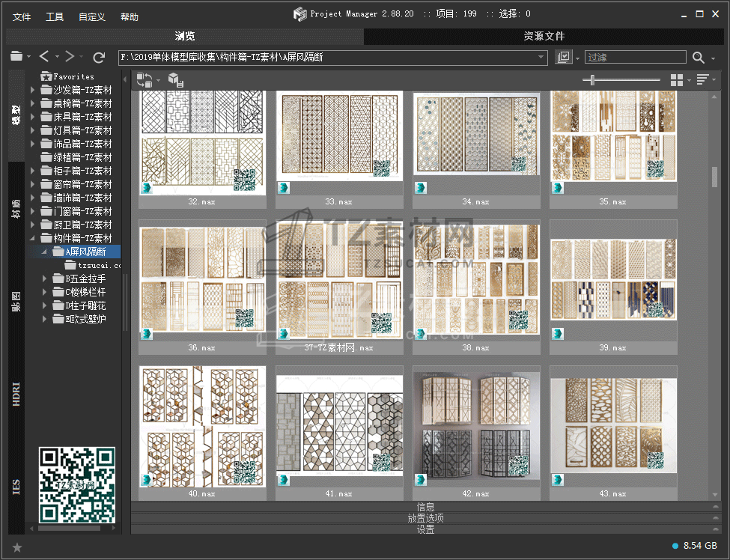This screenshot has width=730, height=560.
Task: Open the 设置 panel bar
Action: coord(425,529)
